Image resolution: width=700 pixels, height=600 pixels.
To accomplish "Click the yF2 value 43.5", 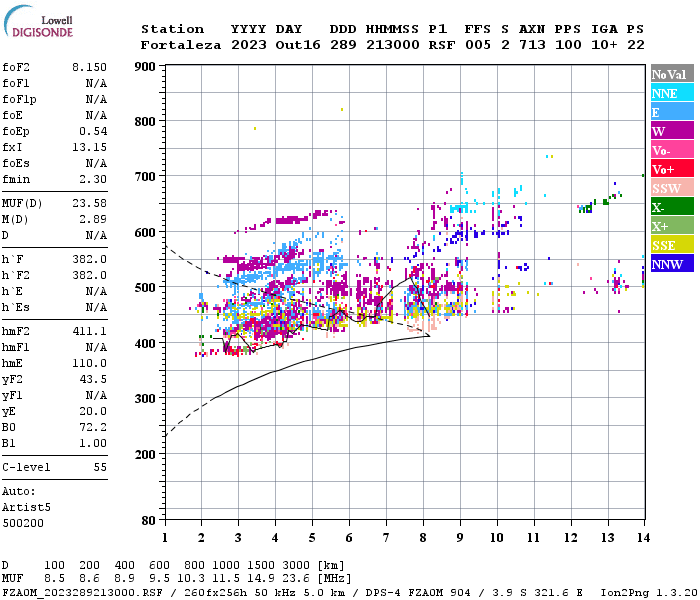I will tap(93, 379).
